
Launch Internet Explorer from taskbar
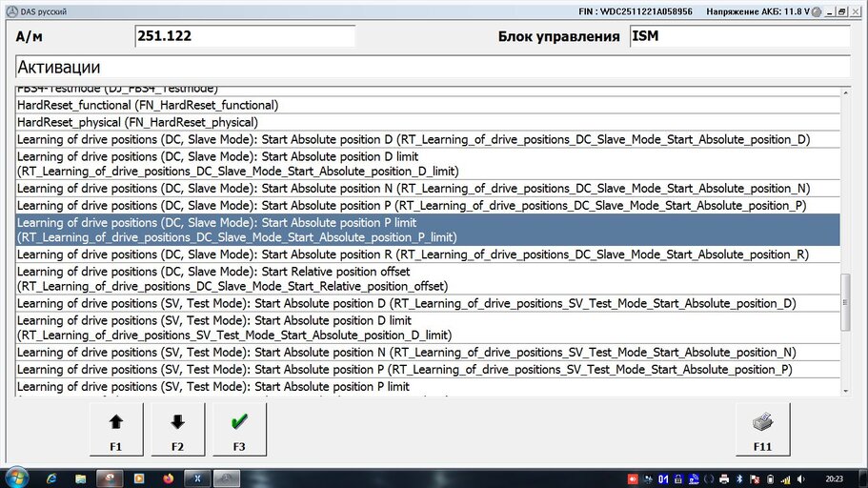tap(51, 478)
